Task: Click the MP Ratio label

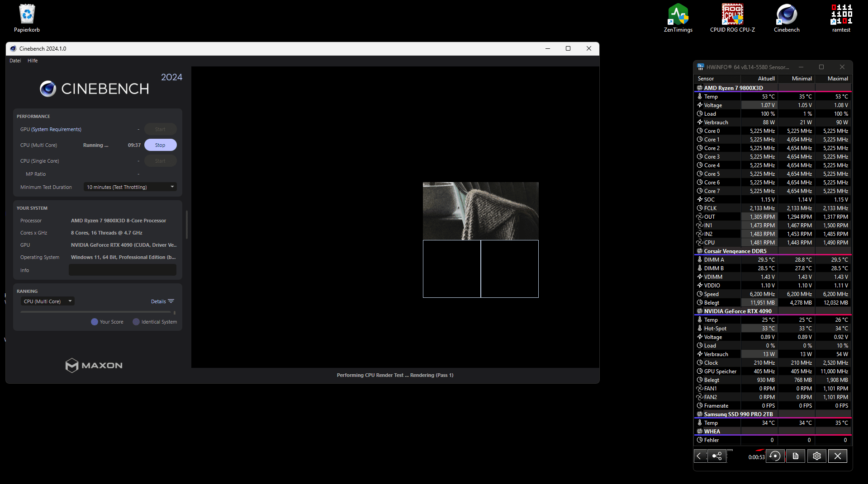Action: [36, 174]
